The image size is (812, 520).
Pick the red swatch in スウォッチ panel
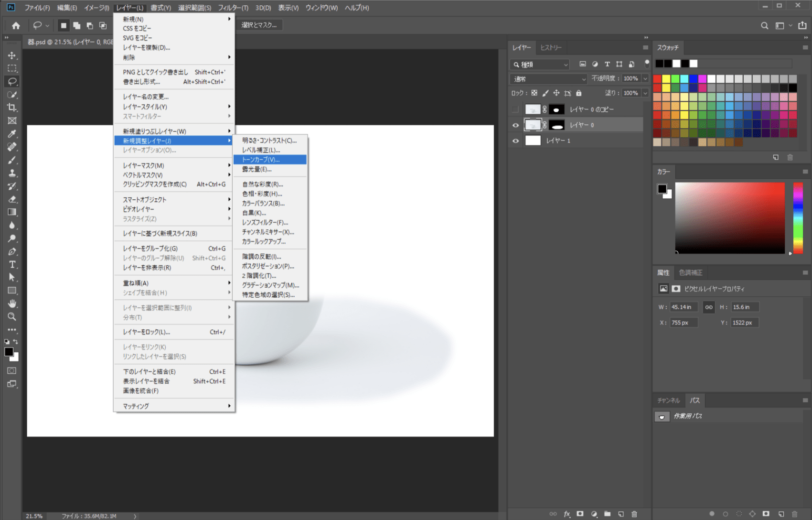pos(657,79)
